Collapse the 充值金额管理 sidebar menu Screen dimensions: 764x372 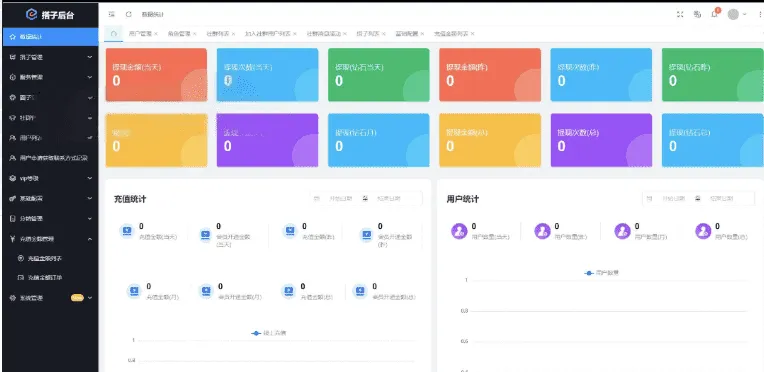coord(50,239)
